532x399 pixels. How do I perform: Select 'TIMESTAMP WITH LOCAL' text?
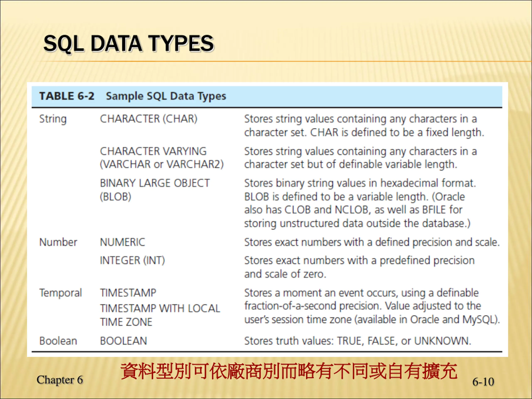pyautogui.click(x=160, y=309)
